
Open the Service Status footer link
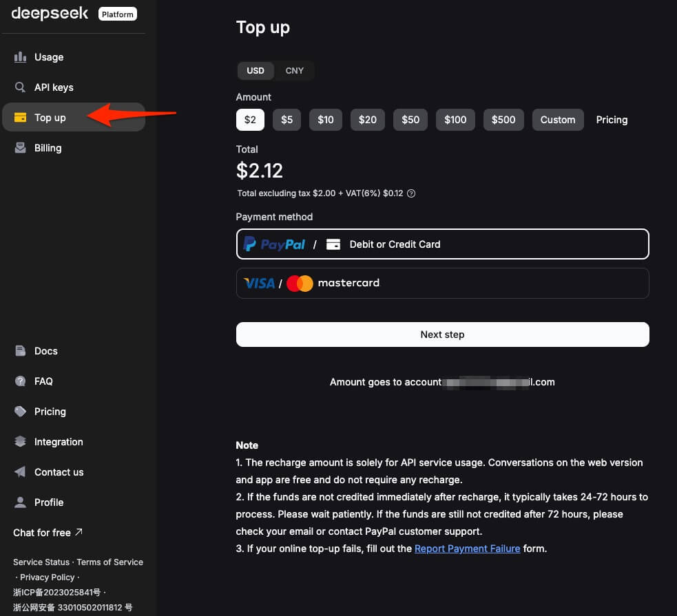click(41, 562)
